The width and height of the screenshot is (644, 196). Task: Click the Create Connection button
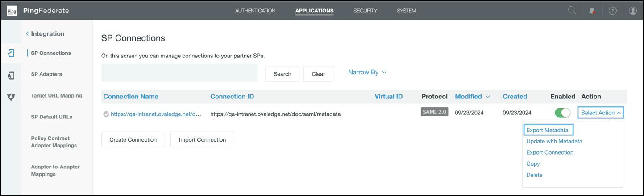pos(133,139)
